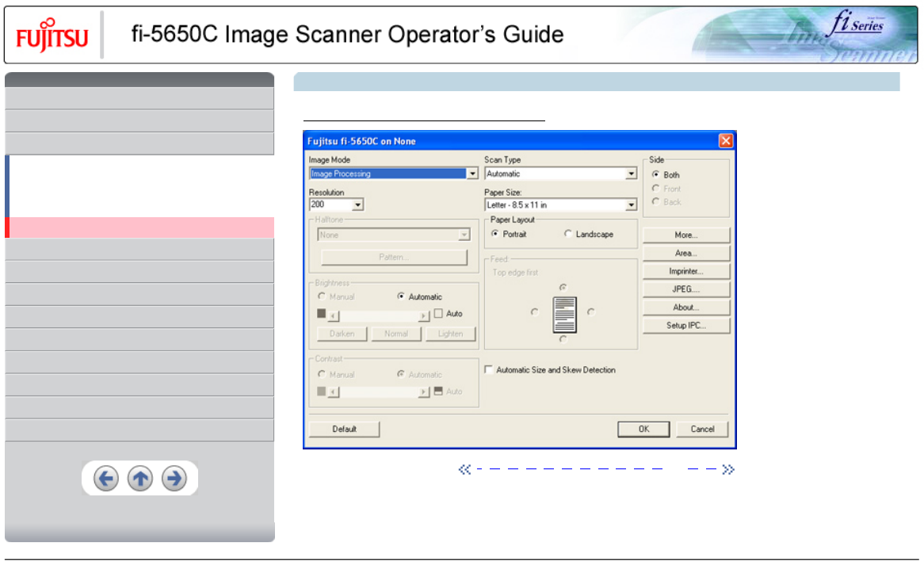Confirm with the OK button
Screen dimensions: 924x562
643,430
